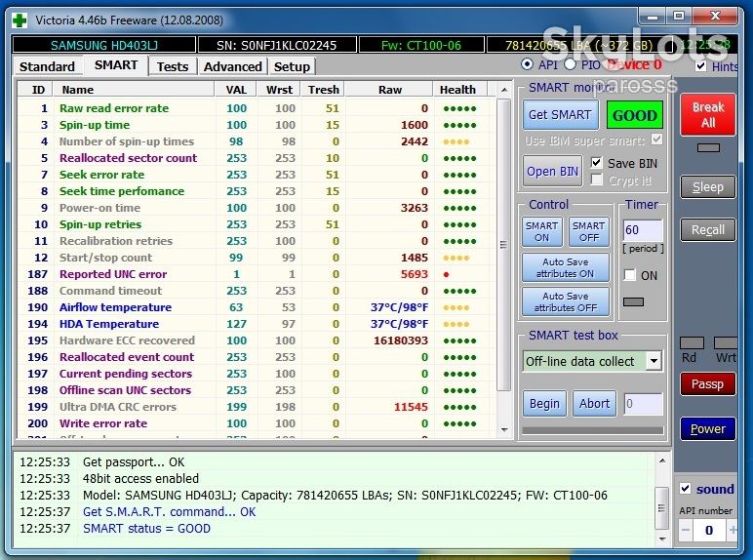This screenshot has width=753, height=560.
Task: Click the log panel scroll down arrow
Action: [x=662, y=540]
